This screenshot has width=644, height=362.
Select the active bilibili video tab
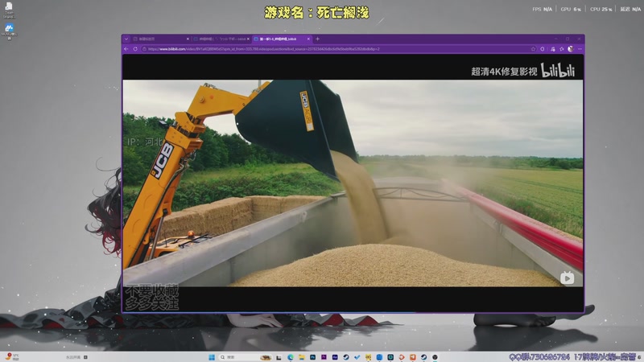(x=282, y=39)
